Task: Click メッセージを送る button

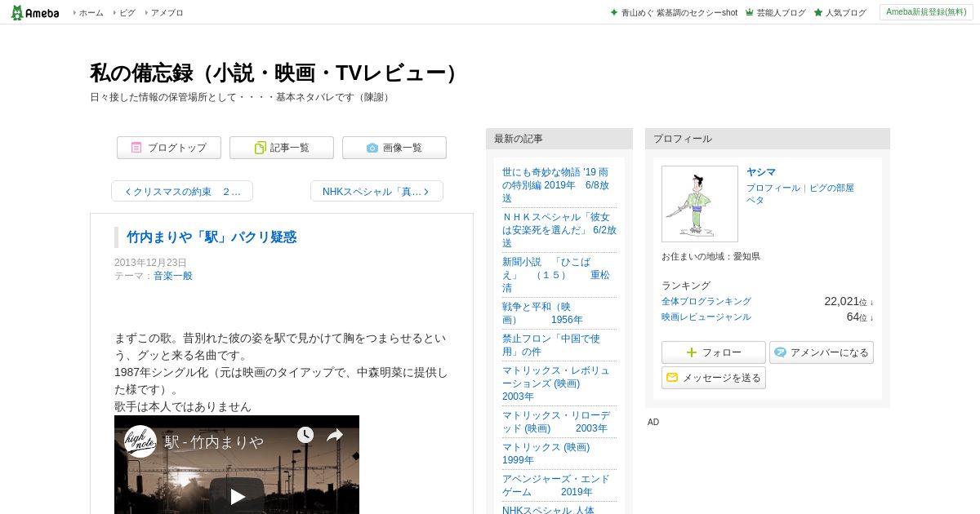Action: [x=714, y=378]
